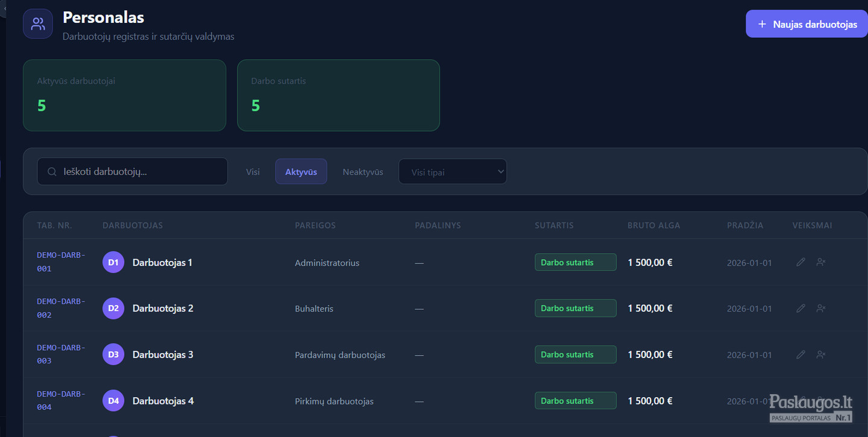This screenshot has height=437, width=868.
Task: Focus the Ieškoti darbuotojų search field
Action: (x=133, y=172)
